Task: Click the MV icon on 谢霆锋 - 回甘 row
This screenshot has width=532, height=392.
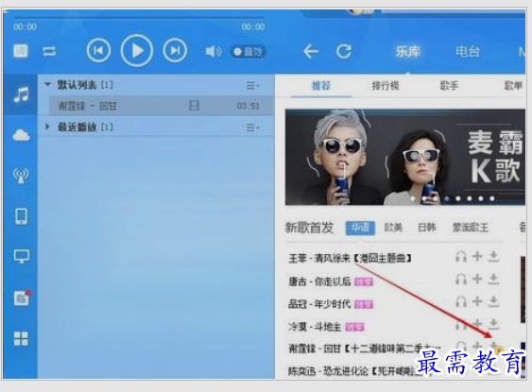Action: pos(194,106)
